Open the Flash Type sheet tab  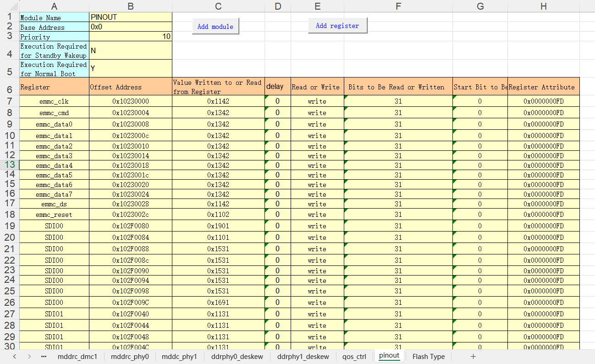[428, 356]
